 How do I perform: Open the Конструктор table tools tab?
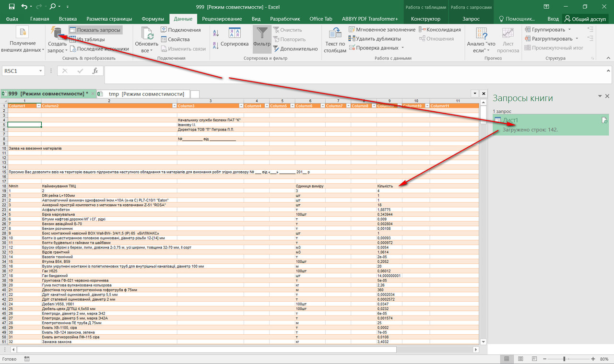coord(425,19)
